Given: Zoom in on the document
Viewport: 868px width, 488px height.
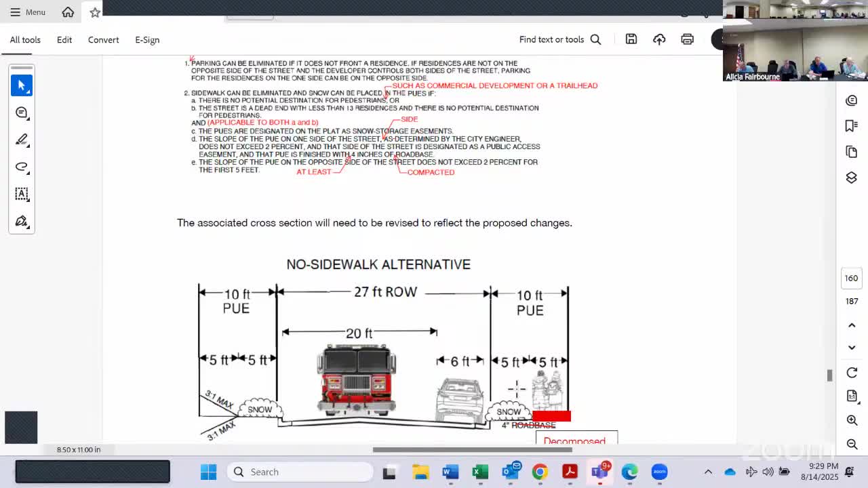Looking at the screenshot, I should [x=852, y=420].
